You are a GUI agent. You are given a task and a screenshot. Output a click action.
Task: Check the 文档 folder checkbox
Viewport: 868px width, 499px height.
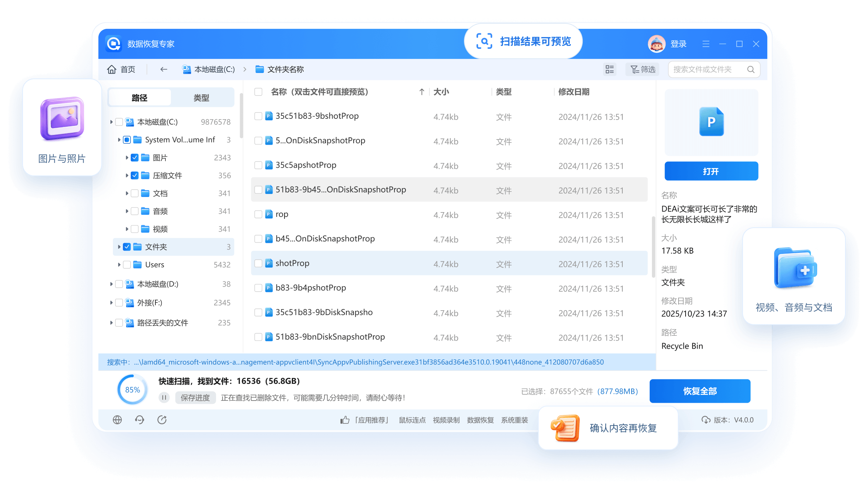coord(135,193)
